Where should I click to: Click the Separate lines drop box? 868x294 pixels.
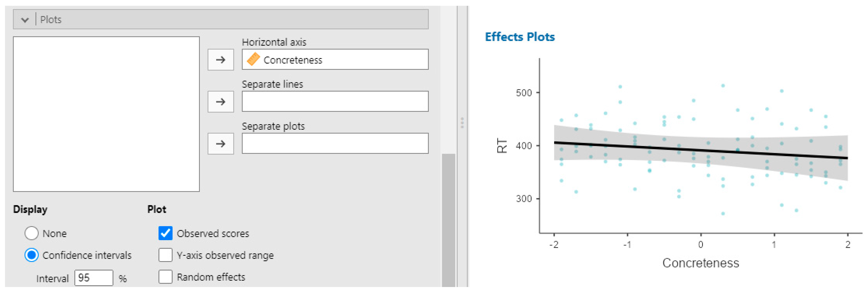click(335, 102)
